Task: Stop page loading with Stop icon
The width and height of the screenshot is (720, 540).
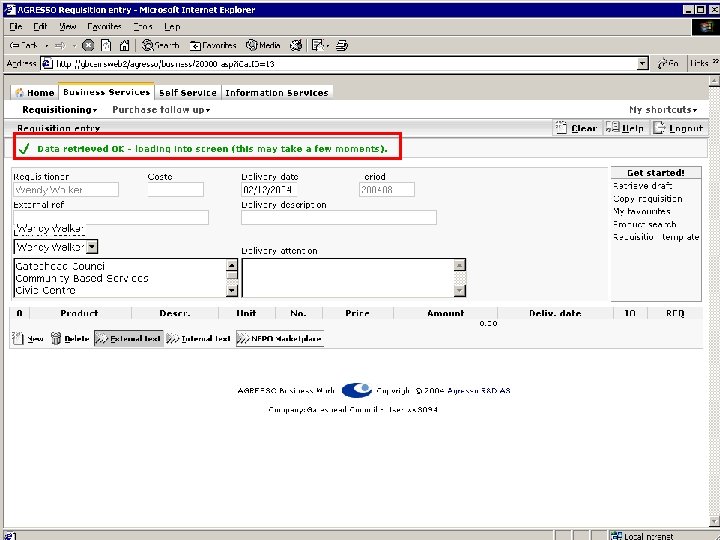Action: [x=88, y=45]
